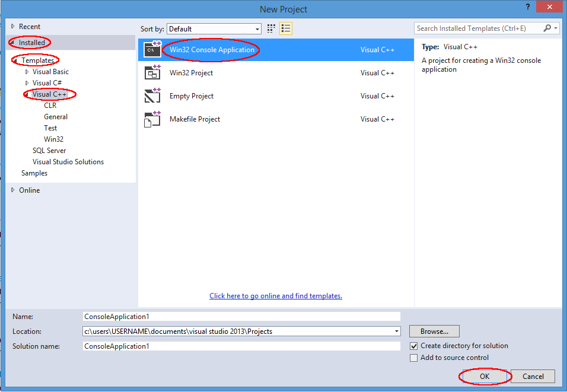
Task: Select the CLR template category
Action: coord(50,105)
